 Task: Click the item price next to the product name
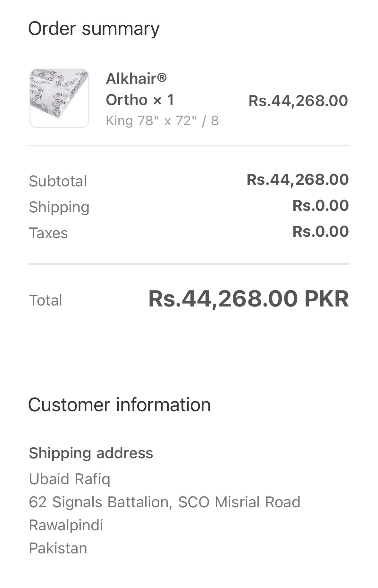click(x=298, y=101)
